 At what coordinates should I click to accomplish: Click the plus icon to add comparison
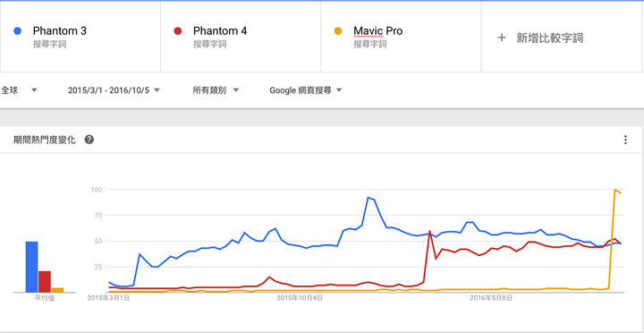coord(501,38)
